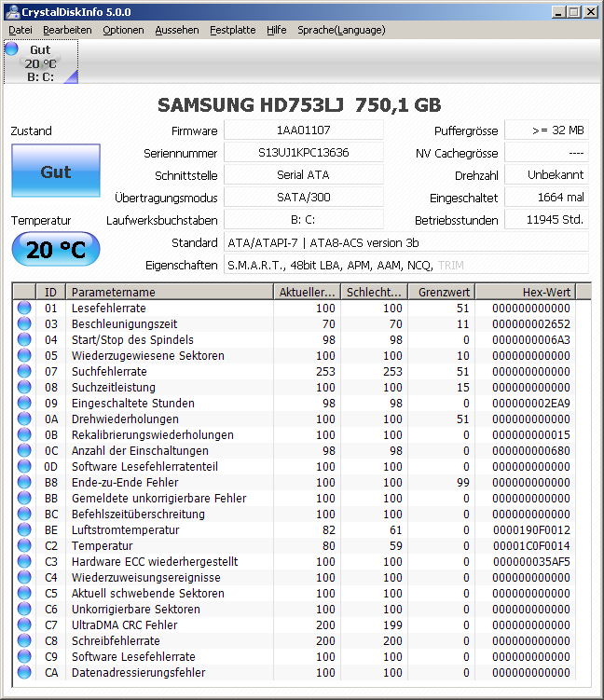Click the status orb for Hardware ECC wiederhergestellt

[24, 562]
